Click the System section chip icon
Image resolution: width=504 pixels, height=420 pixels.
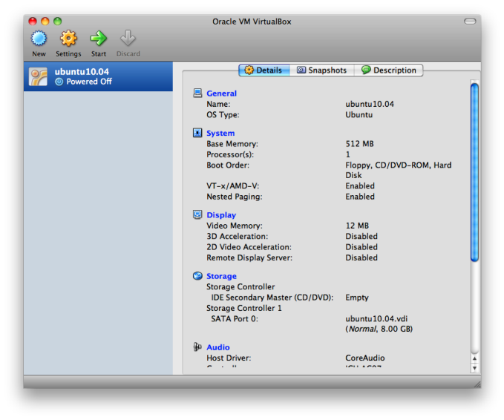[x=197, y=133]
